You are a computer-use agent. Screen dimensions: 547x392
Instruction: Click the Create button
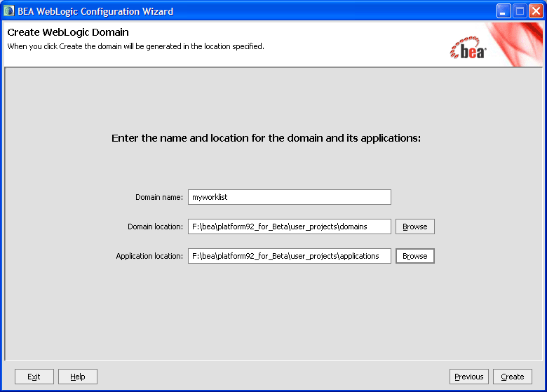(512, 377)
